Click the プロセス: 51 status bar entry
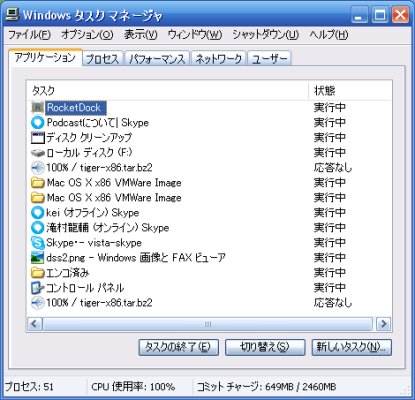415x400 pixels. click(x=29, y=387)
